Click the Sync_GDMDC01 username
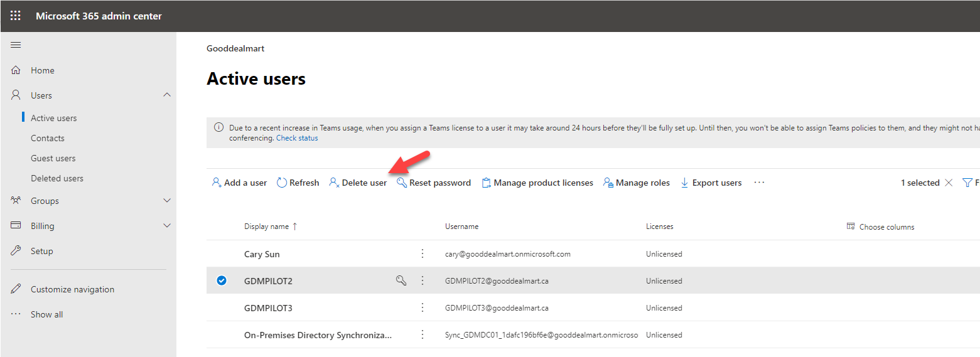 (541, 335)
